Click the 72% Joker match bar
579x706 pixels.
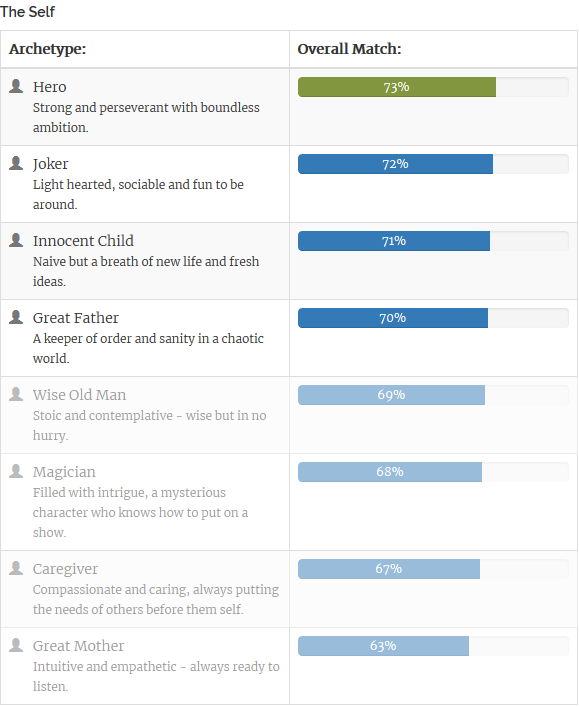(x=395, y=164)
